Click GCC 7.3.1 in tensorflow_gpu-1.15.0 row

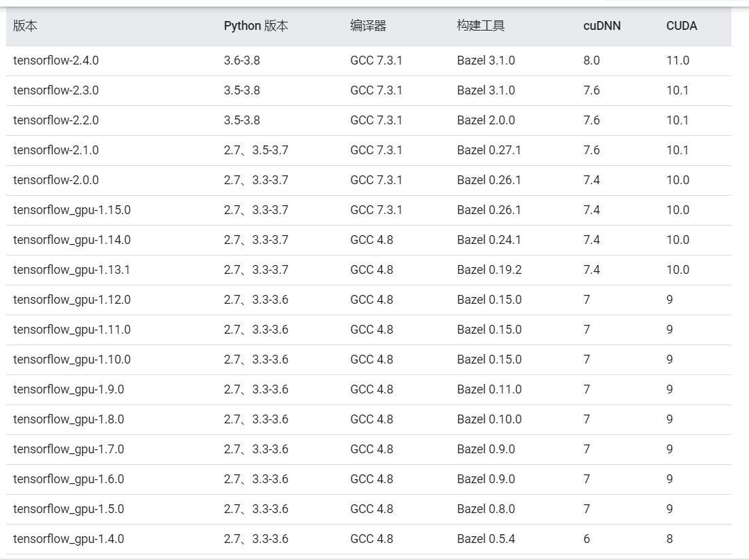click(x=376, y=210)
